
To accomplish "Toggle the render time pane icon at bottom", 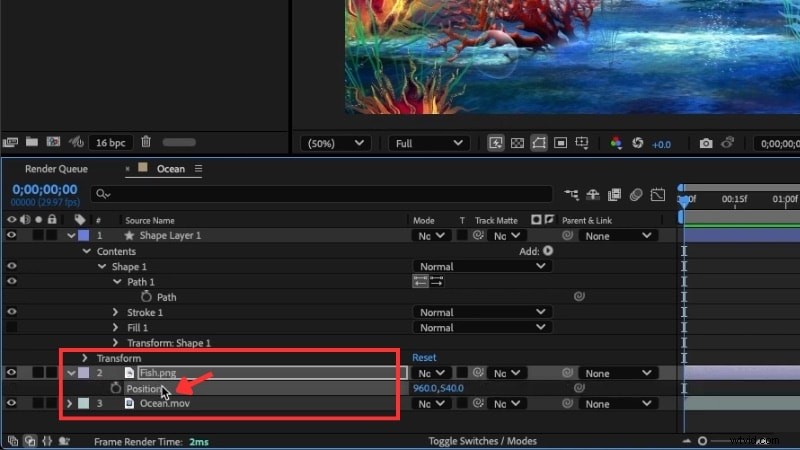I will (64, 441).
